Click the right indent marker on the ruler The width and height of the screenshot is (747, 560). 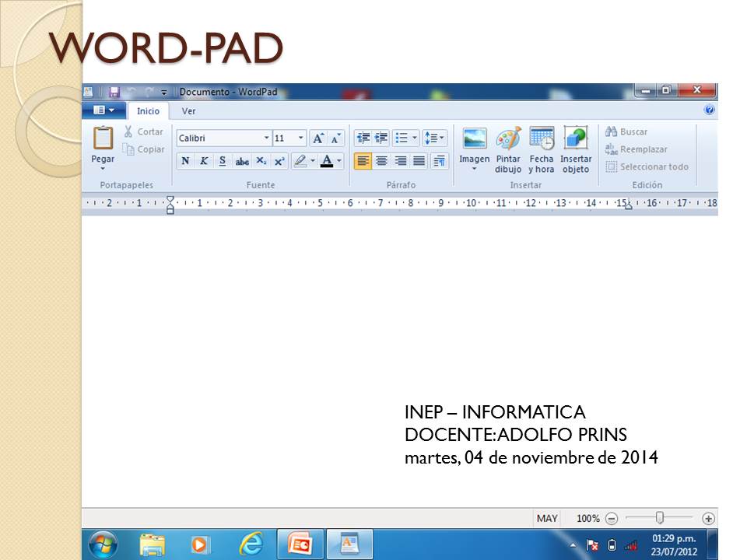pos(629,205)
